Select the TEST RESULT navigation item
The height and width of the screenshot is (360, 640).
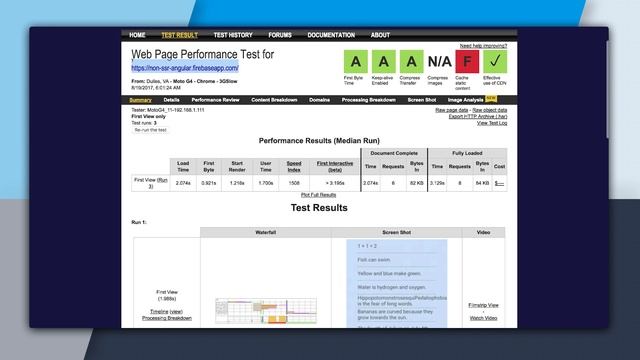pos(180,35)
